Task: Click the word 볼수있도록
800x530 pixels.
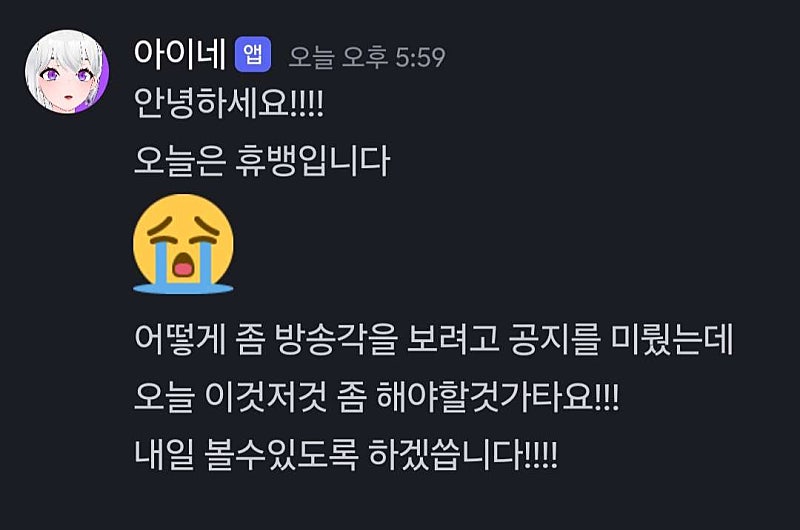Action: click(281, 454)
